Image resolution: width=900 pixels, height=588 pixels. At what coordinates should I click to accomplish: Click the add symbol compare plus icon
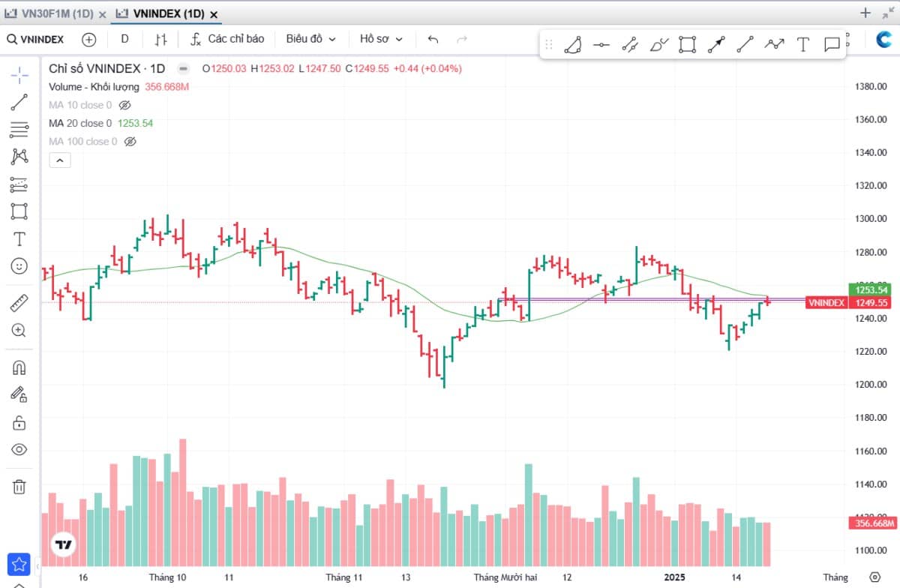coord(89,39)
